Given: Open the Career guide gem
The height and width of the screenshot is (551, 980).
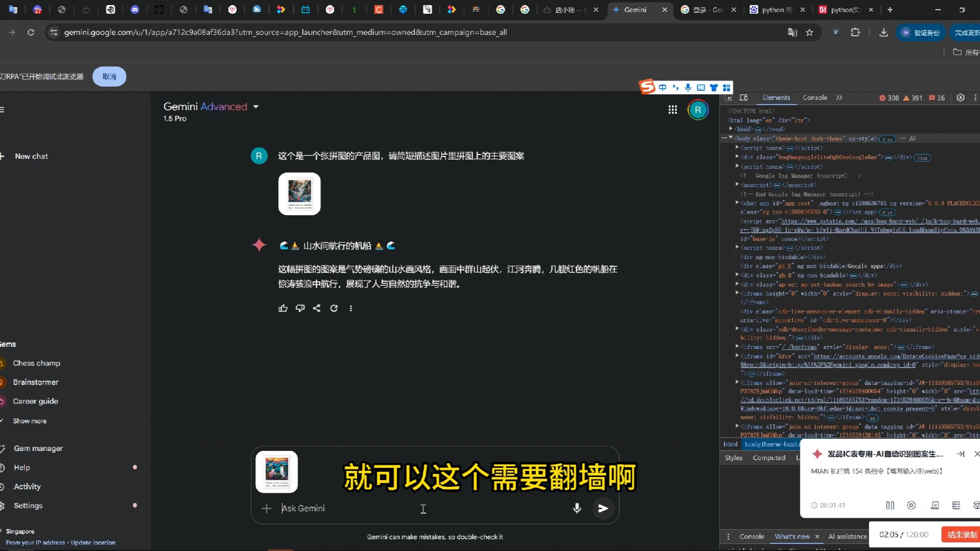Looking at the screenshot, I should [x=35, y=401].
